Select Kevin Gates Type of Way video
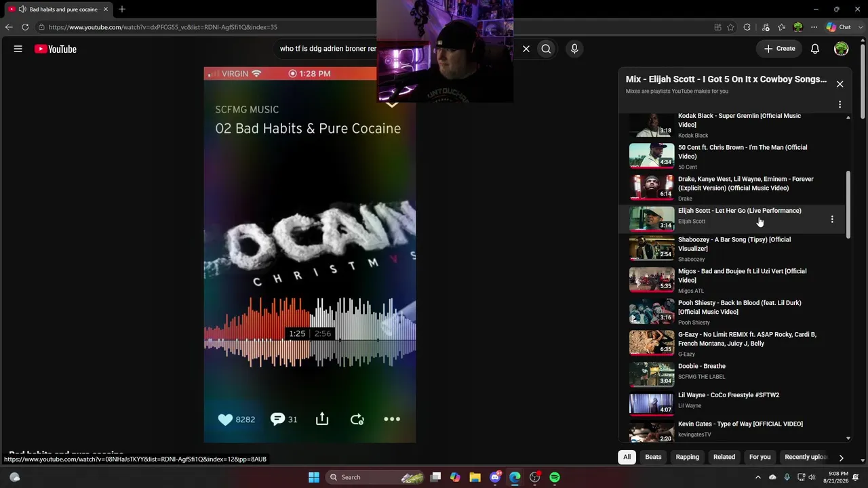Viewport: 868px width, 488px height. click(x=732, y=430)
